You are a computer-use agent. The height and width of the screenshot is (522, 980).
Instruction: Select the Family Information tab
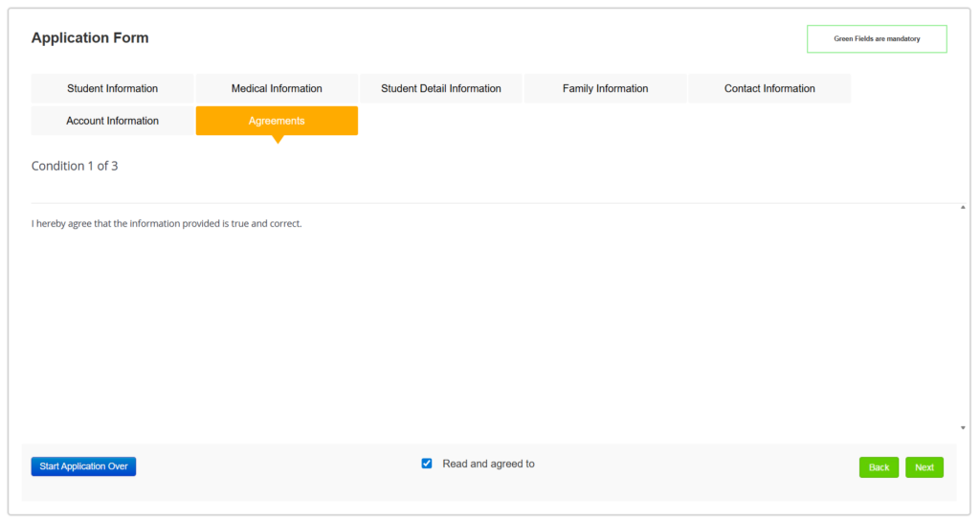tap(605, 88)
